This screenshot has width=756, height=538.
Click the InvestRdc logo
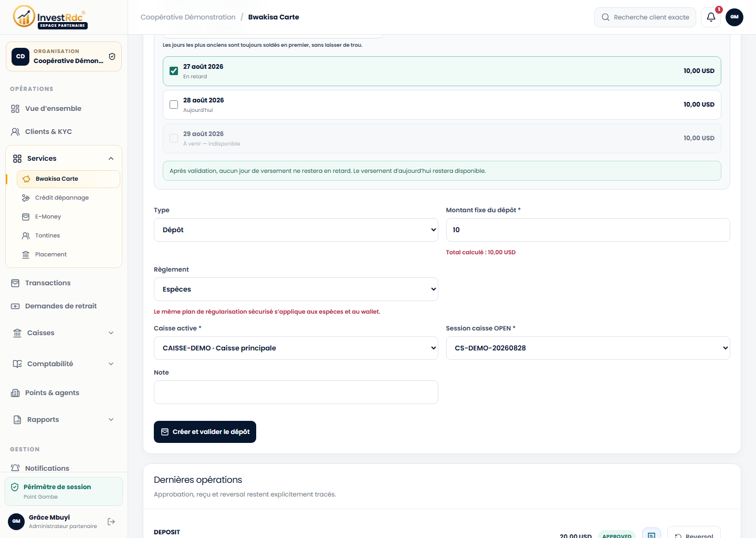tap(50, 17)
